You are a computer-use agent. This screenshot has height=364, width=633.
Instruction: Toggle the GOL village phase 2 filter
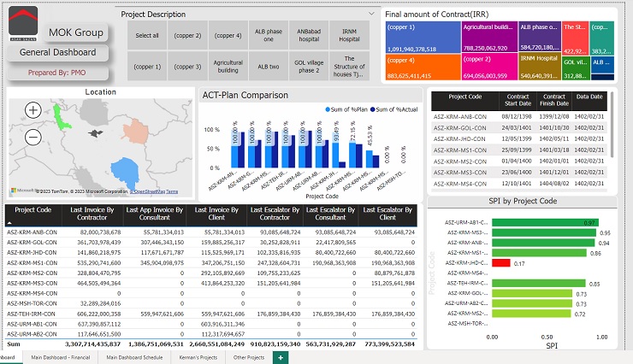(x=309, y=67)
